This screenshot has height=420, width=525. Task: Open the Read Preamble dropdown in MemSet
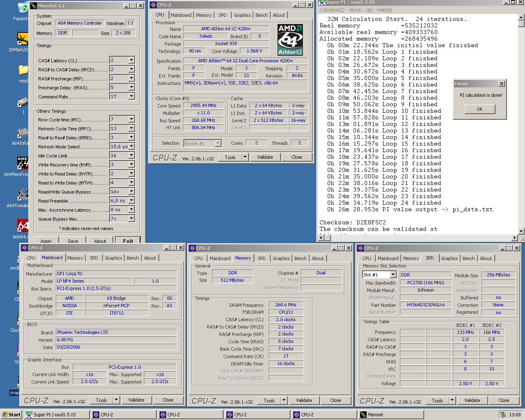coord(131,201)
